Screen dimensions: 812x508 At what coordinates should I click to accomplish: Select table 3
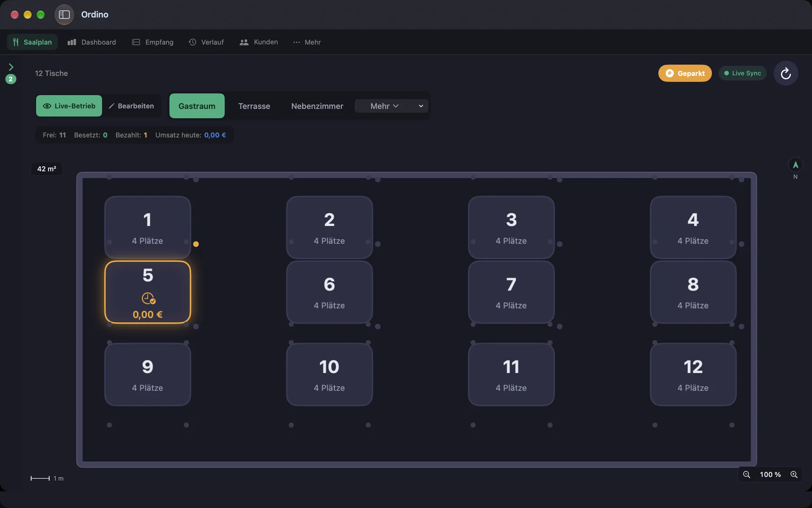(511, 228)
